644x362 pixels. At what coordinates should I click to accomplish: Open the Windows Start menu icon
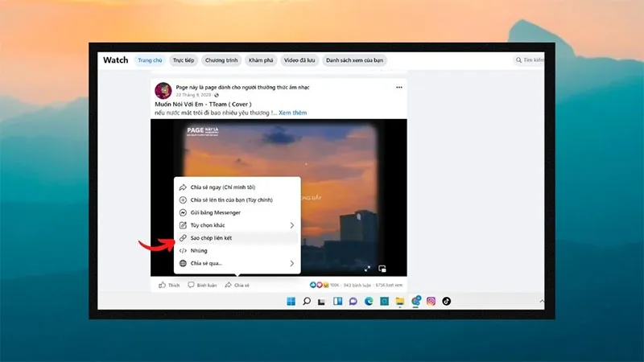coord(291,301)
